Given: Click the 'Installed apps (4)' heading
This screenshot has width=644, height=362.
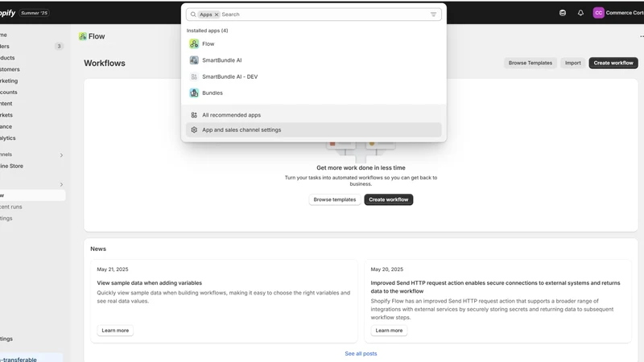Looking at the screenshot, I should click(207, 31).
